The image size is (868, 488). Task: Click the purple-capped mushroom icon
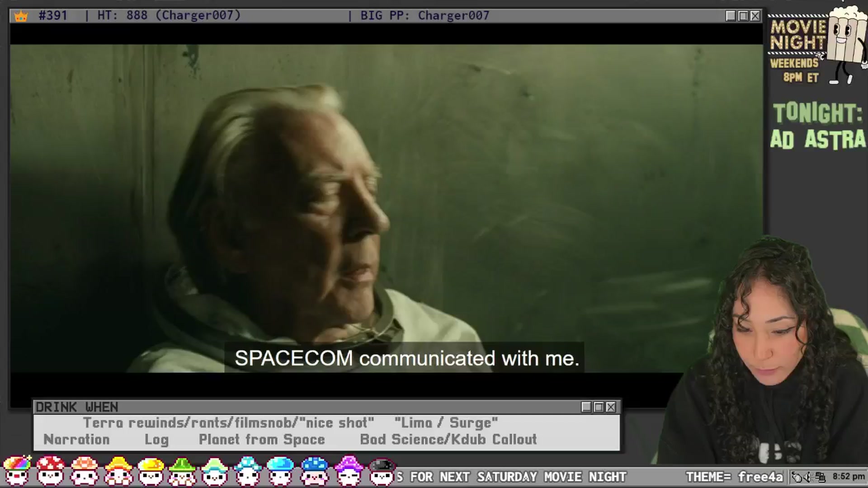coord(349,471)
